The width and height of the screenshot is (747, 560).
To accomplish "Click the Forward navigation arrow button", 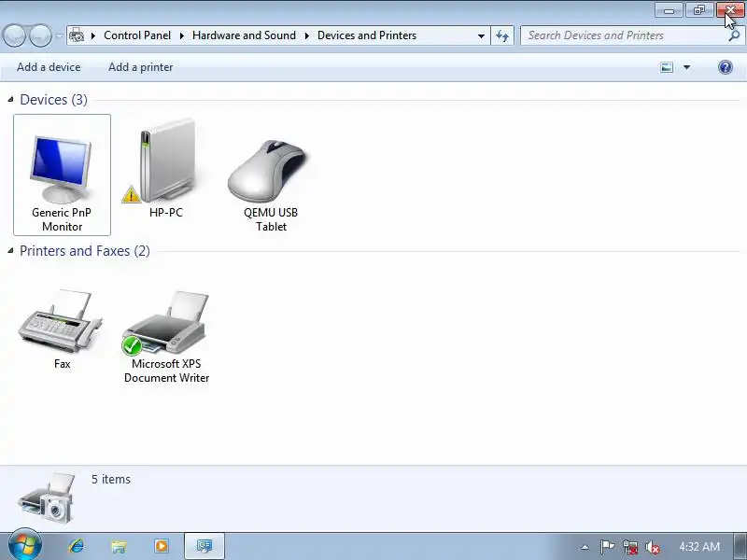I will tap(40, 35).
